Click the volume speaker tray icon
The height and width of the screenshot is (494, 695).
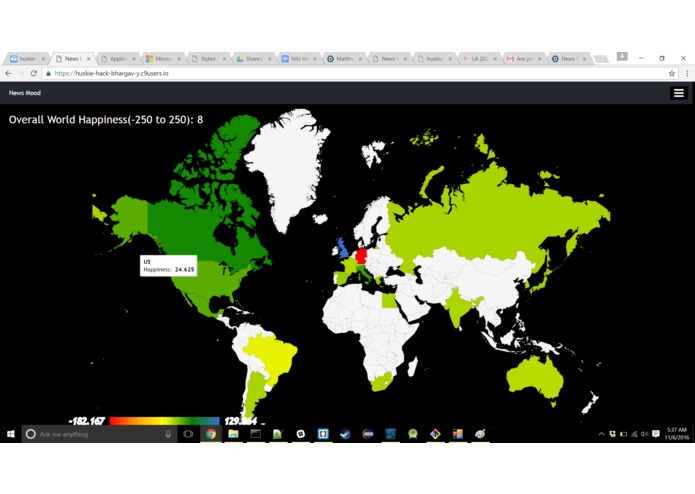[x=644, y=434]
